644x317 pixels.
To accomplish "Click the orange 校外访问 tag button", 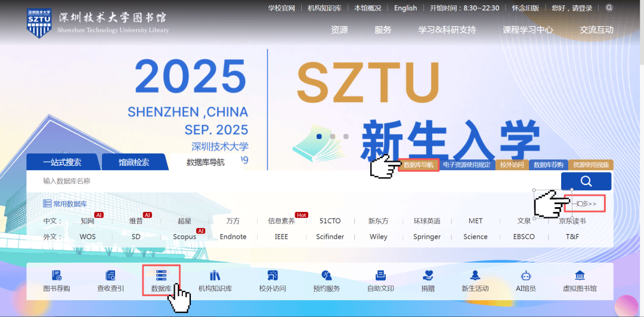I will [512, 165].
